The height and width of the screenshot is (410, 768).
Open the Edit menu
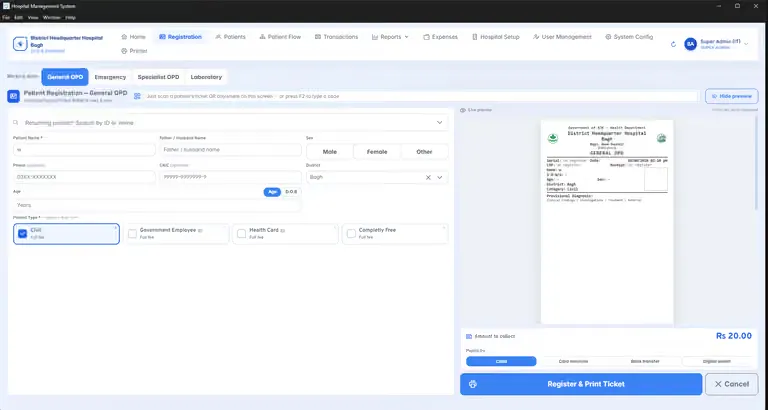tap(18, 17)
